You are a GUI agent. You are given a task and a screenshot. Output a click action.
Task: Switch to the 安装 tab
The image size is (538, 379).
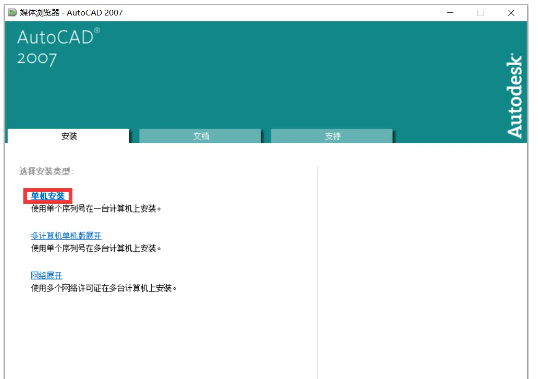tap(69, 136)
